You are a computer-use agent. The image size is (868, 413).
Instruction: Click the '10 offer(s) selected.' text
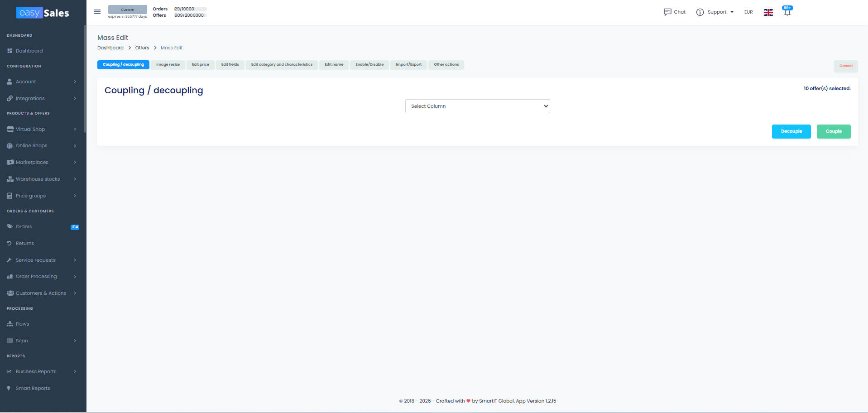(x=827, y=88)
